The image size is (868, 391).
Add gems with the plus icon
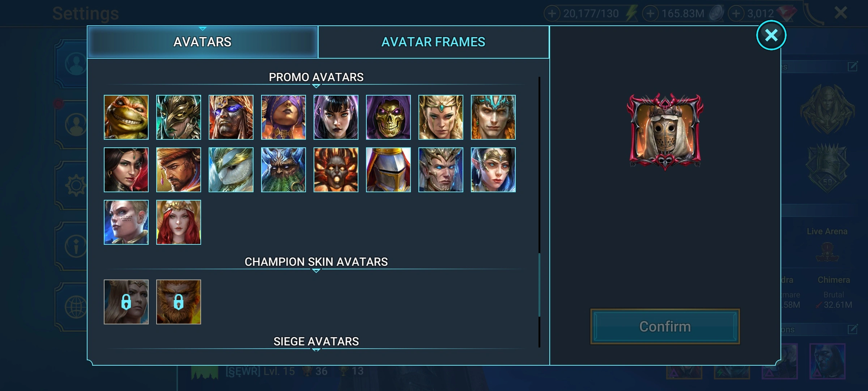(x=736, y=14)
